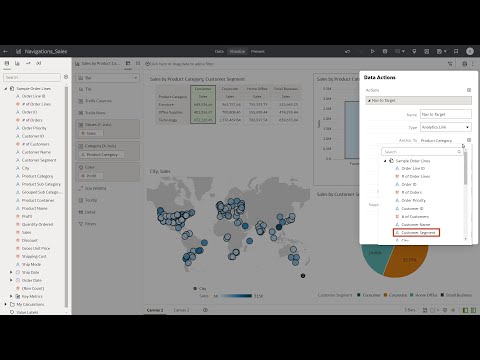Click the undo icon in the top toolbar
This screenshot has height=360, width=480.
pyautogui.click(x=348, y=51)
